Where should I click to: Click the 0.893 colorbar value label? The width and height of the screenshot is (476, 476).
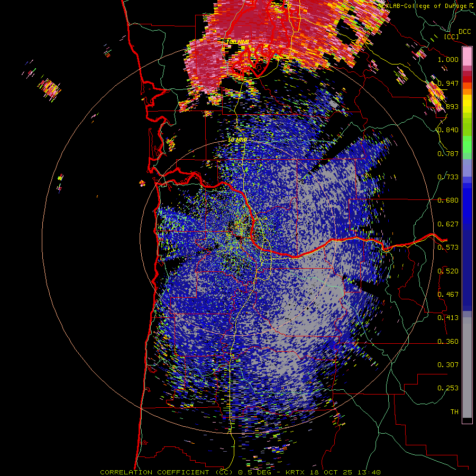(448, 106)
